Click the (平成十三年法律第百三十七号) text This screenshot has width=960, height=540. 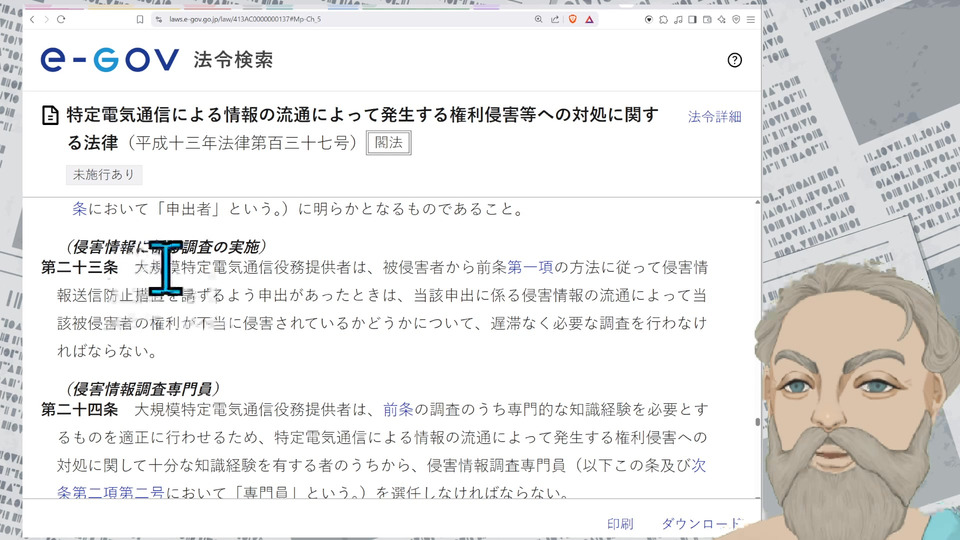pos(242,143)
